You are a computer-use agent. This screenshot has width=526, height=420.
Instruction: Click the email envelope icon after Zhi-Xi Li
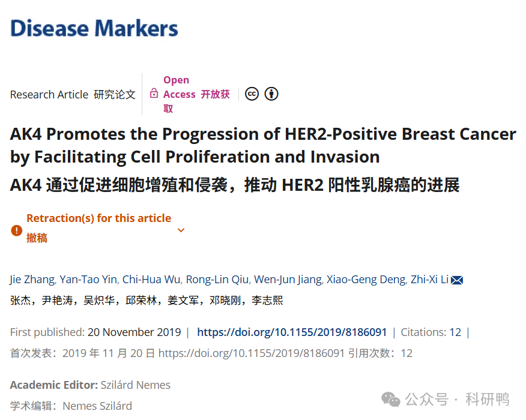(457, 280)
